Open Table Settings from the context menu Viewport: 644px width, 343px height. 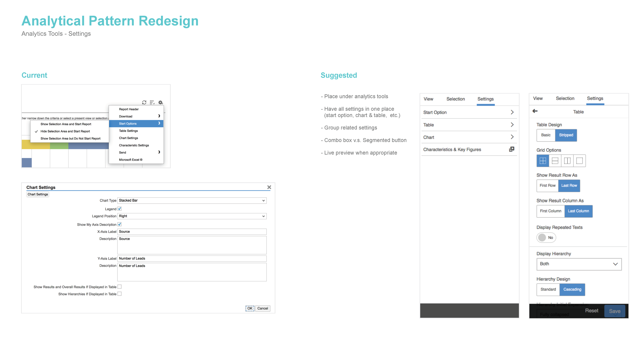pos(136,131)
